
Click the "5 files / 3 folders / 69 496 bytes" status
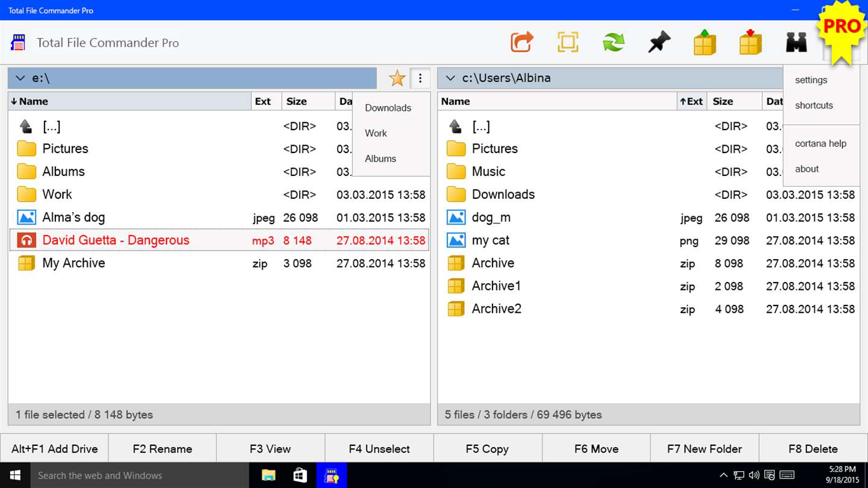tap(523, 414)
